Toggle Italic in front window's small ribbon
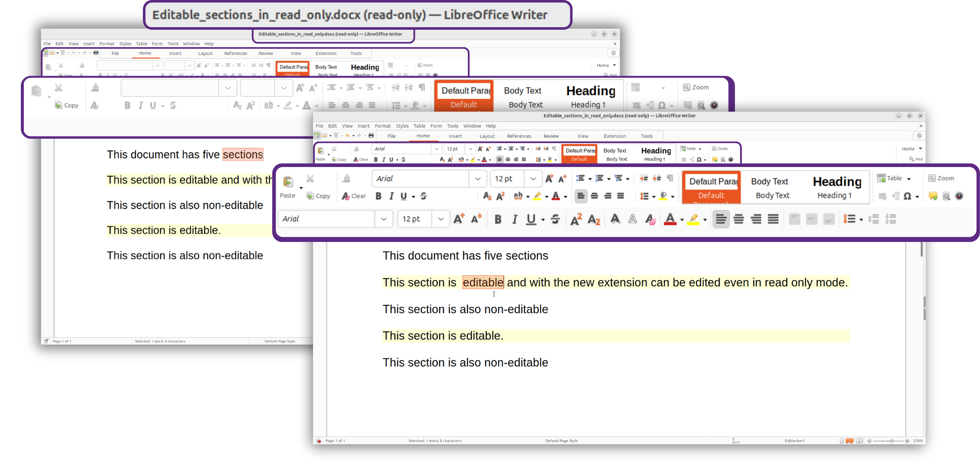Screen dimensions: 980x467 pos(384,159)
